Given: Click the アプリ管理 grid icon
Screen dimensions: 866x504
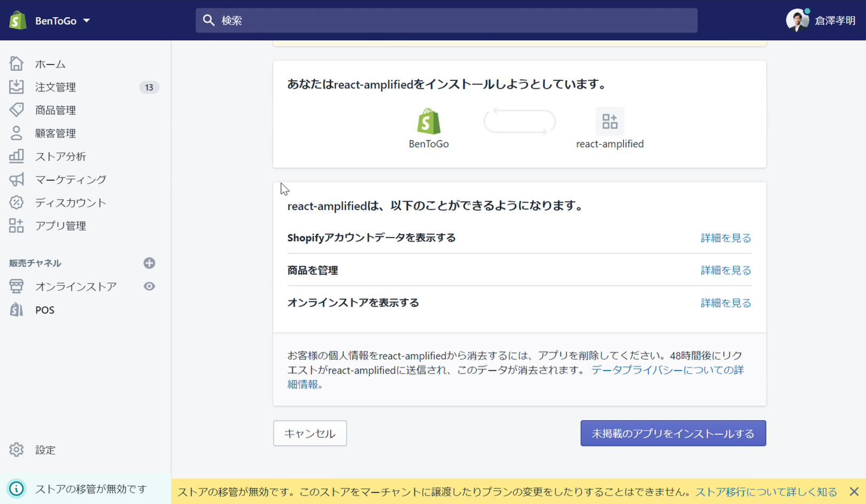Looking at the screenshot, I should pos(17,226).
